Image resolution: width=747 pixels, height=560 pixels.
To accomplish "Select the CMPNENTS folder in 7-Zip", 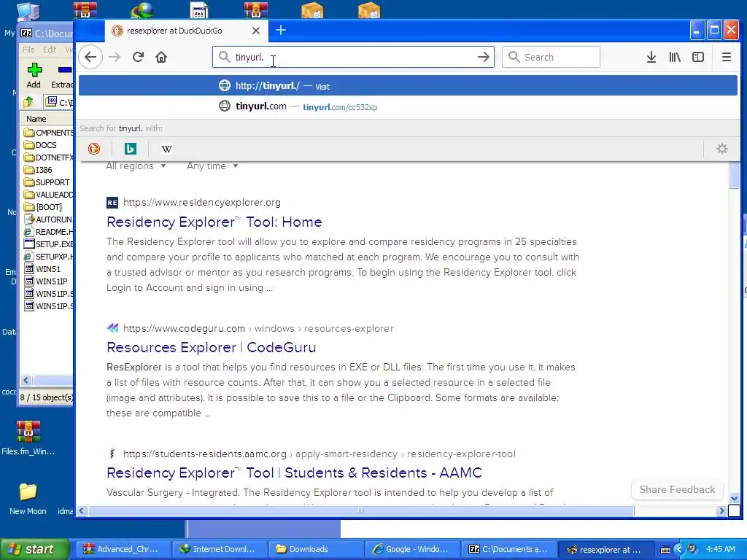I will (49, 133).
